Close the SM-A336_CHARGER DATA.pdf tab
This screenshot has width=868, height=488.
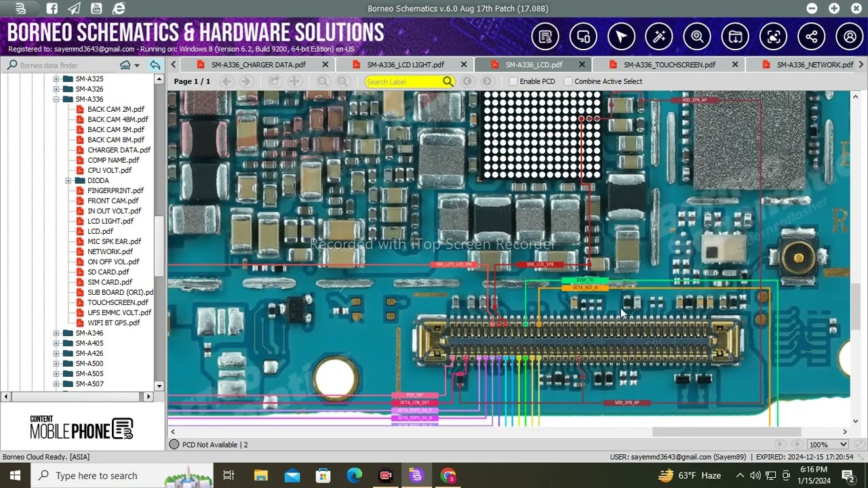point(325,65)
